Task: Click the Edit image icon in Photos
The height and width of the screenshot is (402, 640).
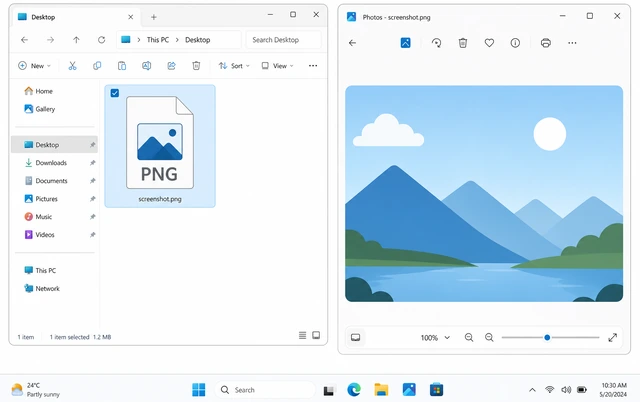Action: tap(405, 42)
